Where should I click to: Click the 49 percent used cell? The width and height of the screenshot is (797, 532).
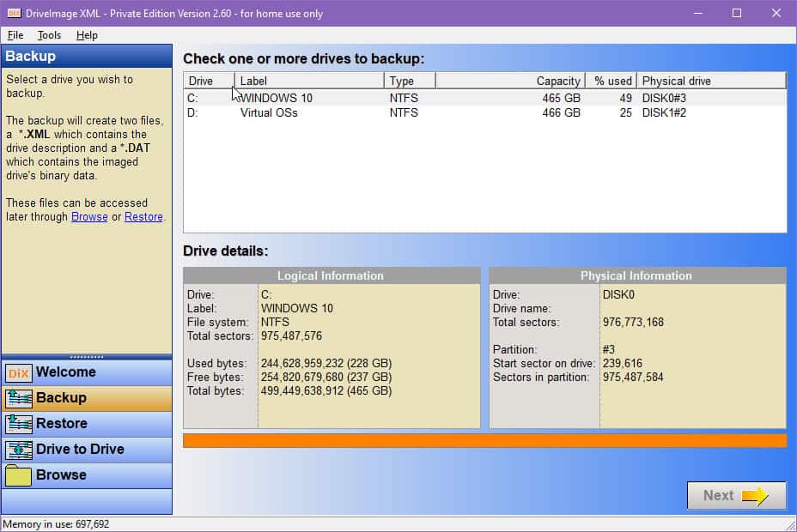(x=626, y=98)
